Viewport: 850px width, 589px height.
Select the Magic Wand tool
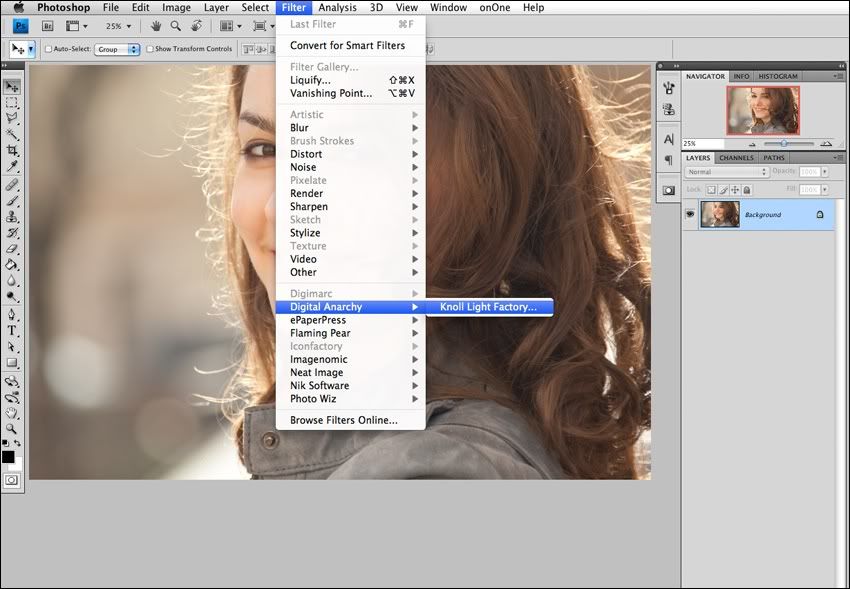point(12,134)
